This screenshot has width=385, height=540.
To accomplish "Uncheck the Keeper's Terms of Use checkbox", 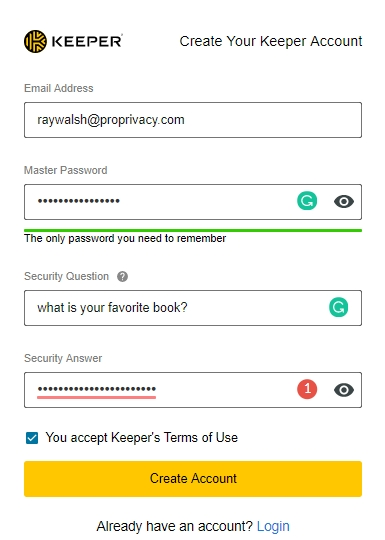I will pos(32,438).
